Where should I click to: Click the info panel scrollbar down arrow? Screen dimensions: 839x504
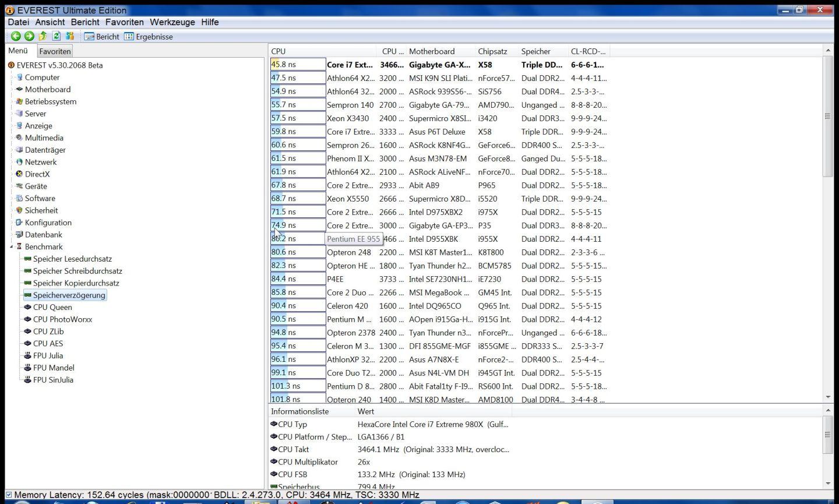(828, 483)
